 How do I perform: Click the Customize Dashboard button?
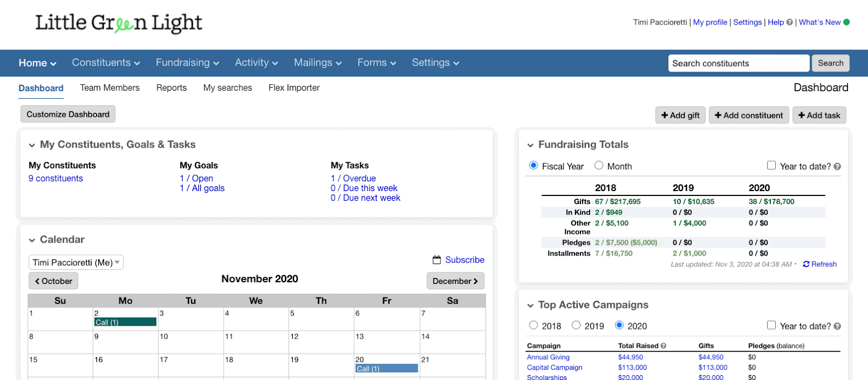[x=68, y=114]
